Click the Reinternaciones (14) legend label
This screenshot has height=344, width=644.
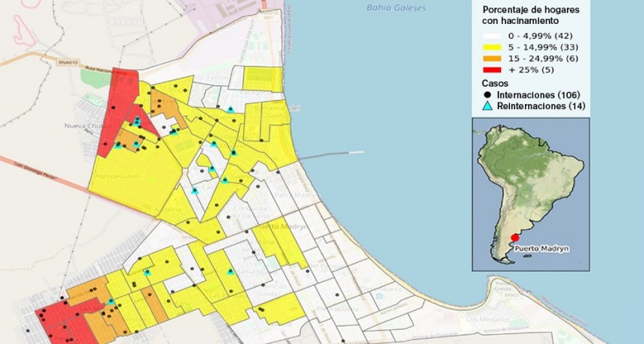[x=541, y=105]
